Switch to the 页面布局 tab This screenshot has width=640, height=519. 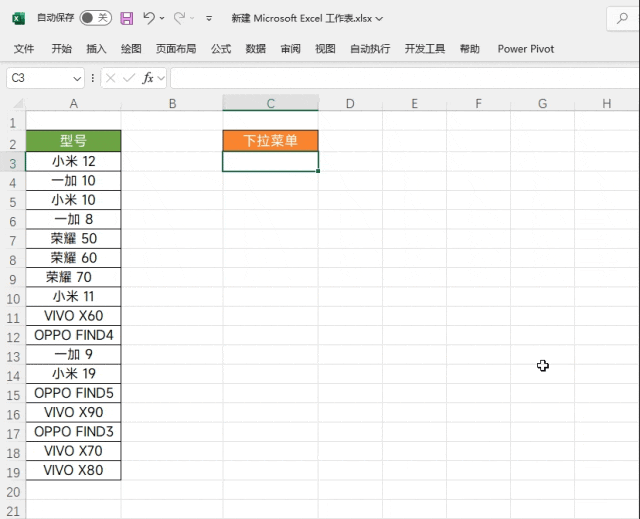tap(176, 49)
